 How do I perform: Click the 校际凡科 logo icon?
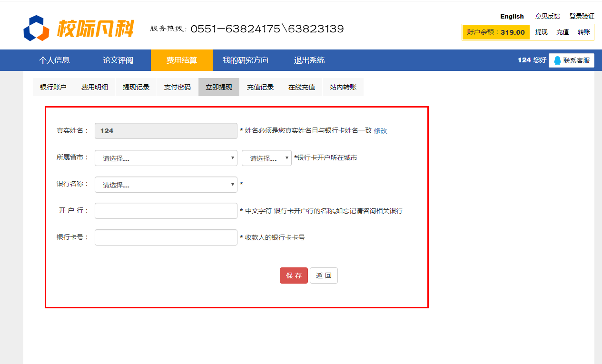click(36, 29)
